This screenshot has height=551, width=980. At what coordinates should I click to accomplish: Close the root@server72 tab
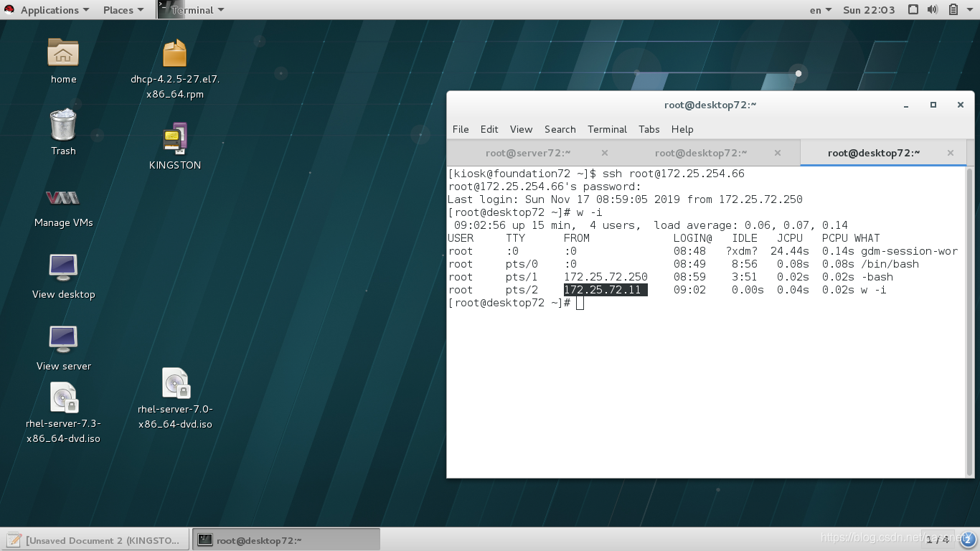605,153
